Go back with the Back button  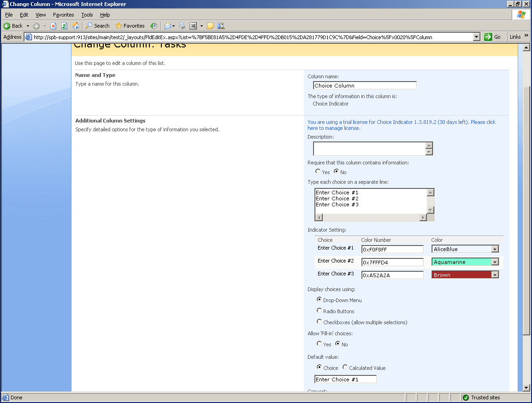click(13, 26)
